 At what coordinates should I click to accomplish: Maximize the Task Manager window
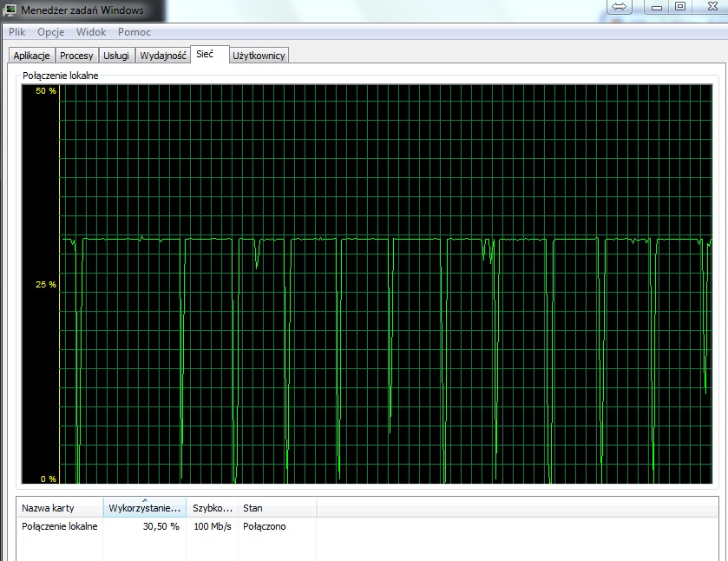tap(680, 6)
